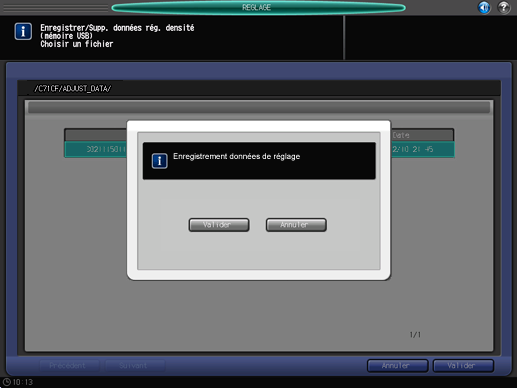Click the sound guidance speaker icon

point(484,7)
